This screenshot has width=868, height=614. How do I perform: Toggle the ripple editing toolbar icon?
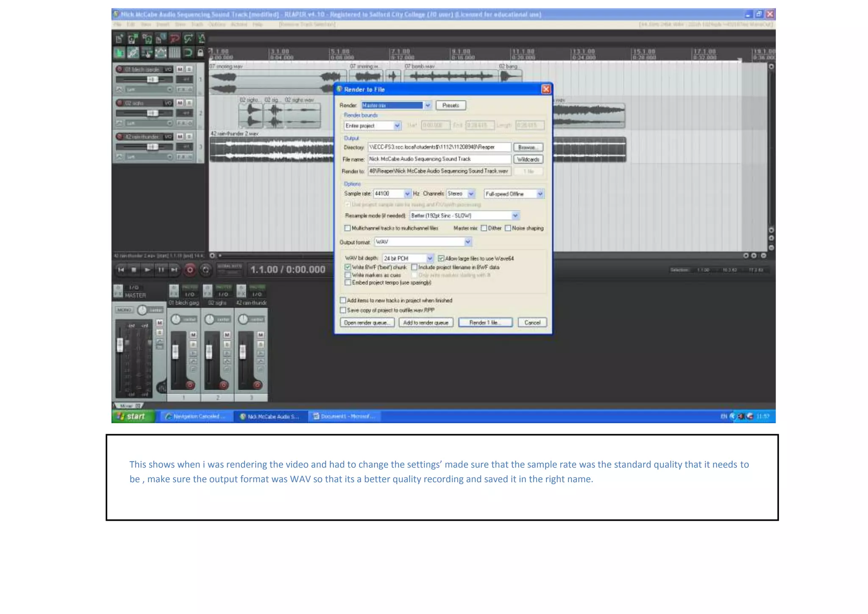pos(147,53)
